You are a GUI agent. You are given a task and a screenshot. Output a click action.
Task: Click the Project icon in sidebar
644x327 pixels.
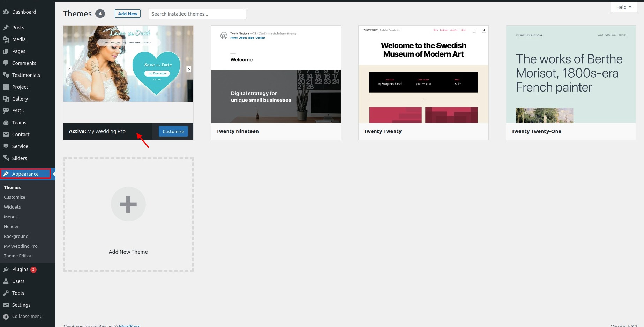click(6, 87)
